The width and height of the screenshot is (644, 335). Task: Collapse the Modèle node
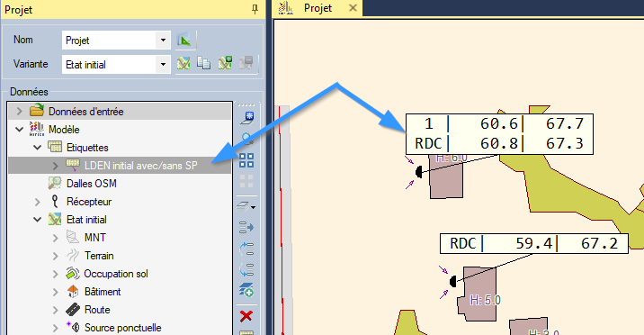[x=19, y=129]
